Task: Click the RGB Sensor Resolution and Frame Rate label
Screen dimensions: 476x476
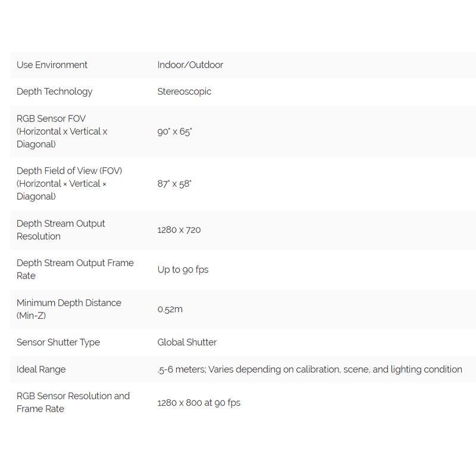Action: (73, 402)
